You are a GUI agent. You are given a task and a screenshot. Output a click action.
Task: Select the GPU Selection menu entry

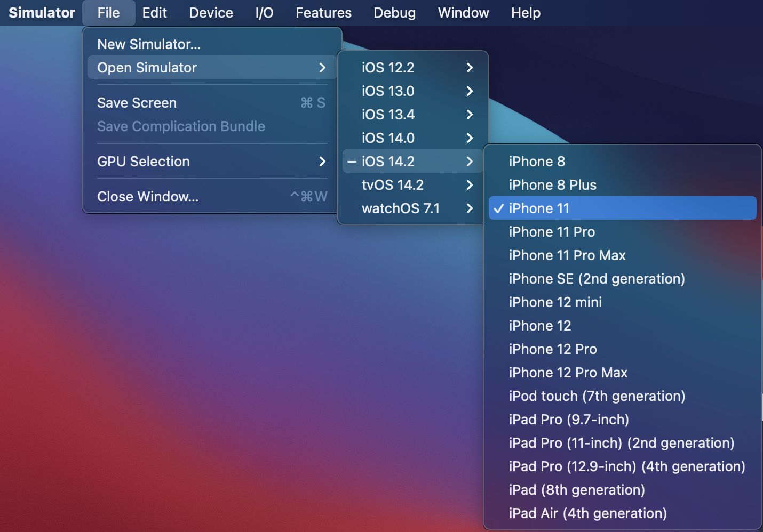[x=212, y=162]
